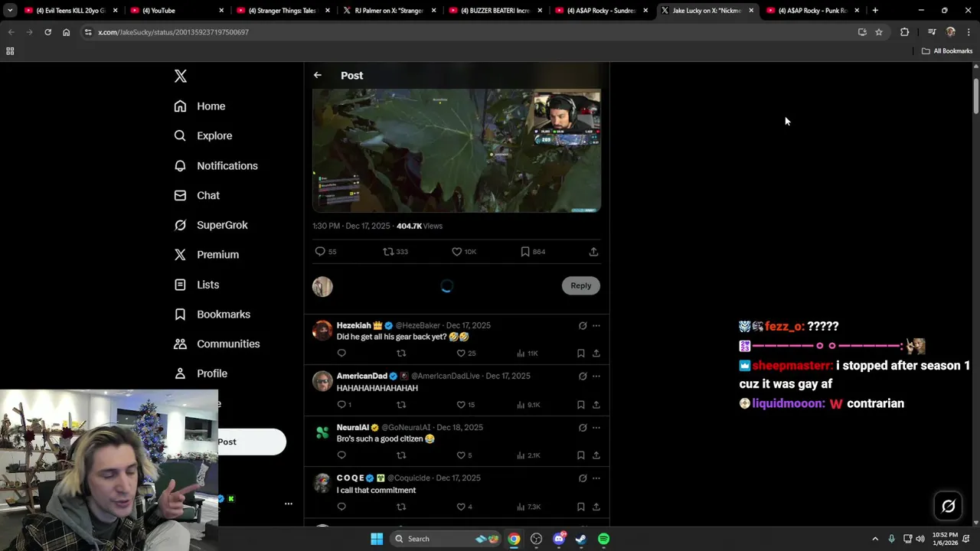Open more options on Hezekiah's reply
The width and height of the screenshot is (980, 551).
(596, 325)
